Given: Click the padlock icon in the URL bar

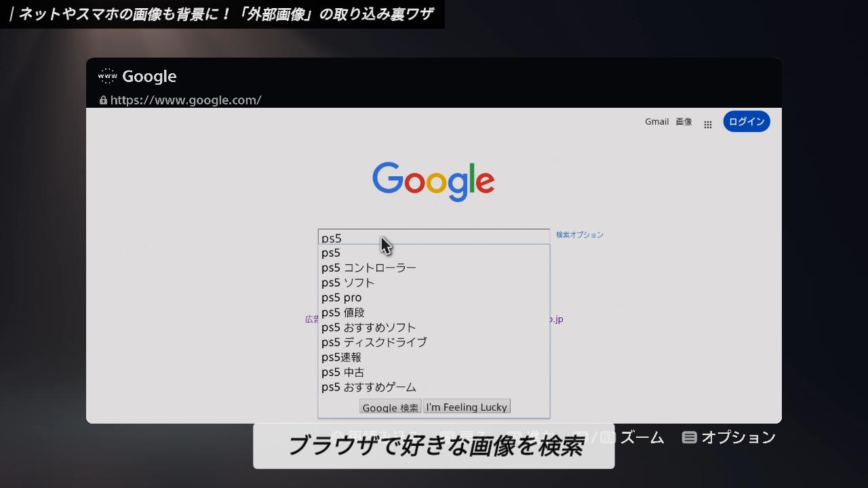Looking at the screenshot, I should [x=103, y=100].
